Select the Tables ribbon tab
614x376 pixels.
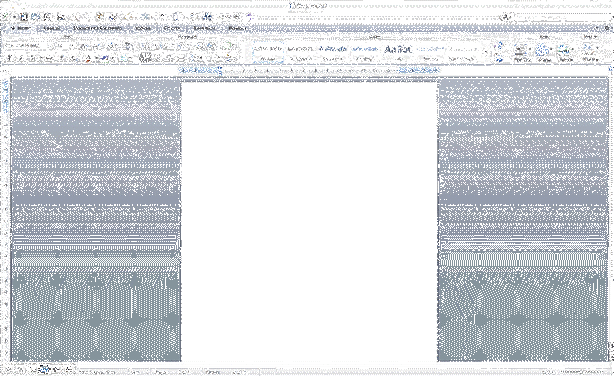point(143,29)
